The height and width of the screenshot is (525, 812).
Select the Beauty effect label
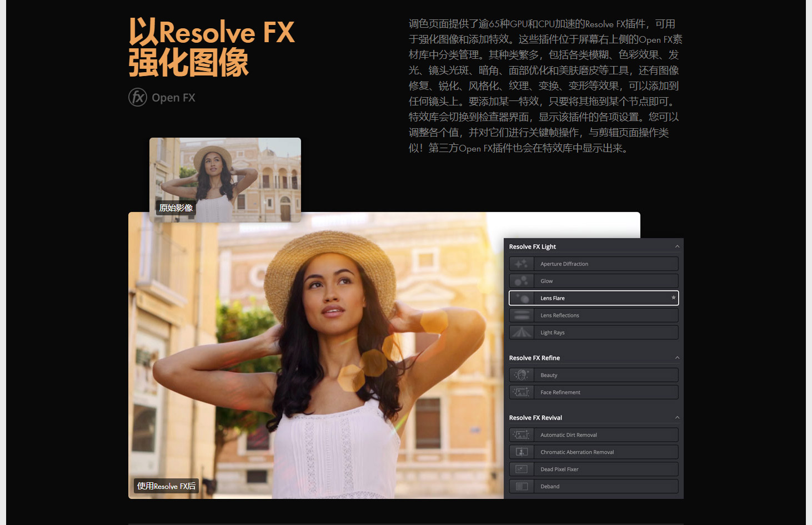click(x=549, y=376)
